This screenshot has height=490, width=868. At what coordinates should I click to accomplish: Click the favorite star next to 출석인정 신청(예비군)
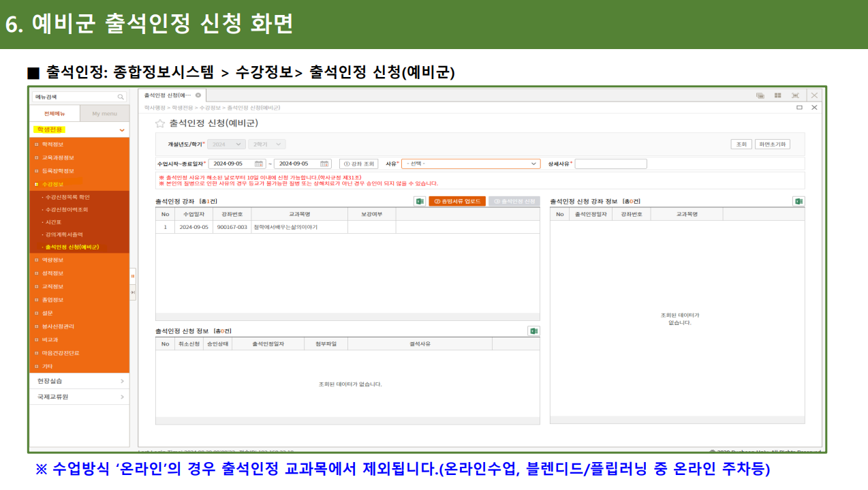160,123
